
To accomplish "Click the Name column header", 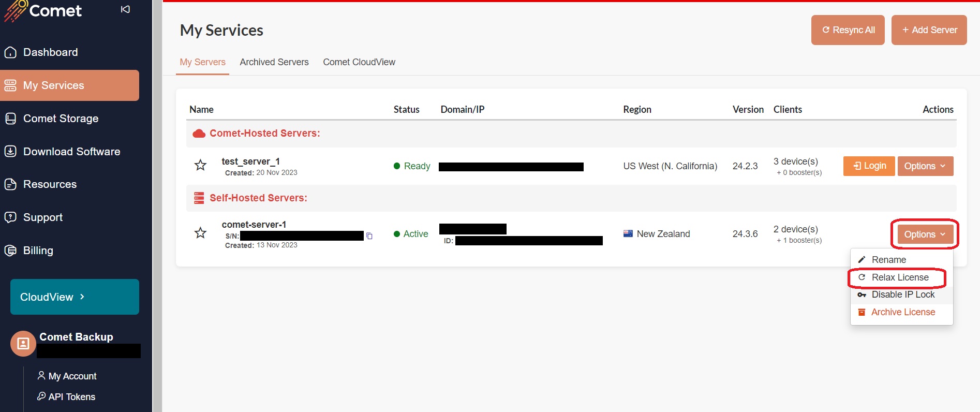I will 201,110.
